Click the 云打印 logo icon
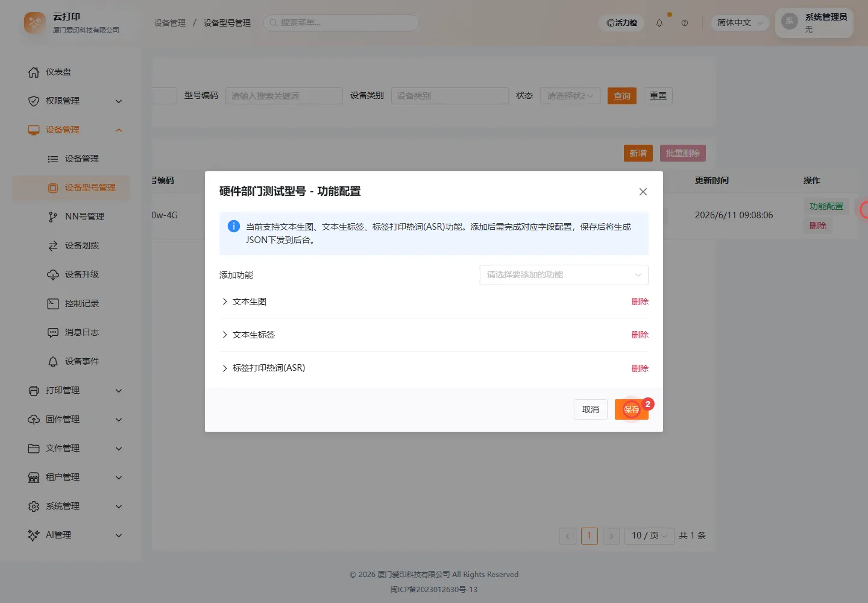The image size is (868, 603). tap(35, 23)
